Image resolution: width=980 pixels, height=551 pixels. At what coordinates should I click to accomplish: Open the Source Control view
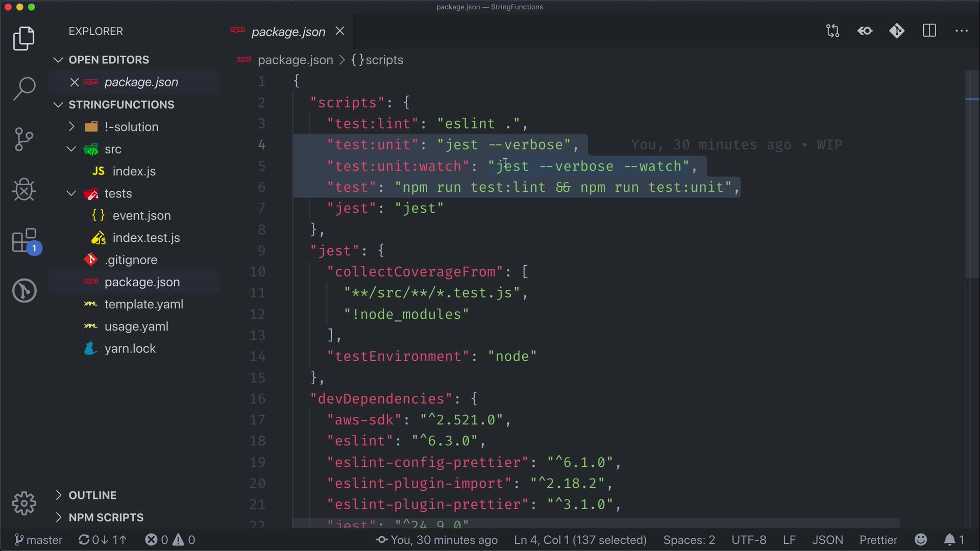pos(24,139)
